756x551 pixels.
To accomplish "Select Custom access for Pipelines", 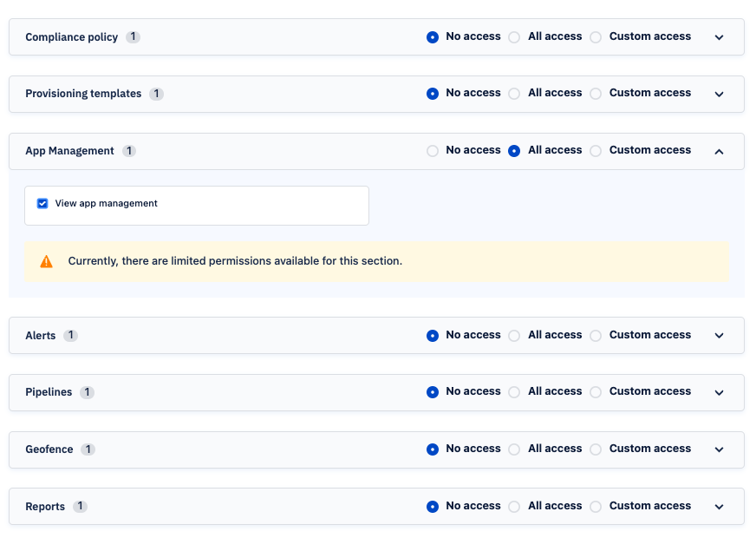I will (596, 391).
